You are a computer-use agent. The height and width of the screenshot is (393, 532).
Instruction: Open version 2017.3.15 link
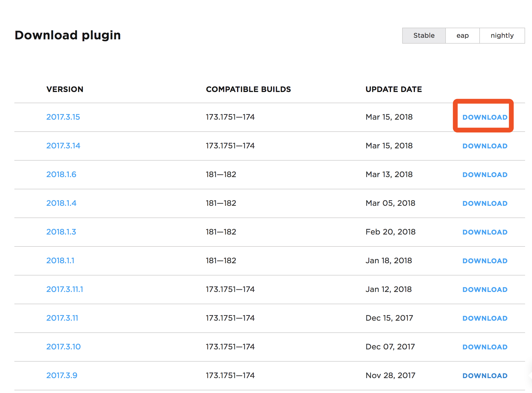[63, 117]
